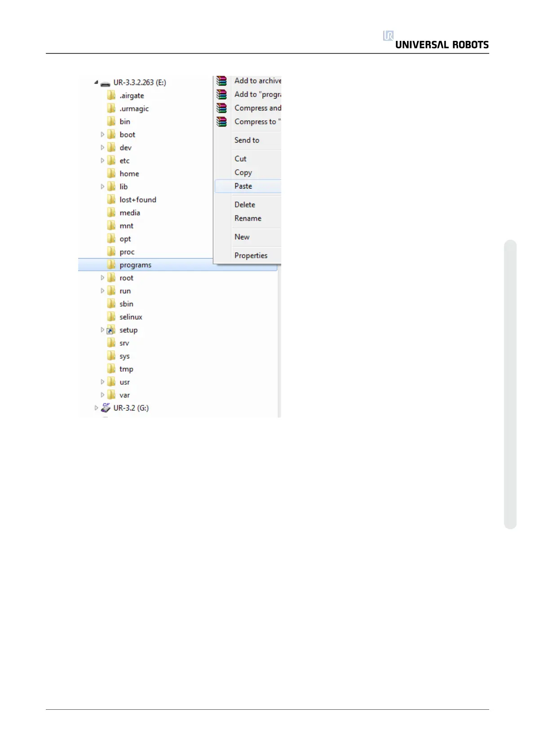Select the UR-3.2 (G:) drive label
The image size is (535, 756).
pyautogui.click(x=131, y=408)
